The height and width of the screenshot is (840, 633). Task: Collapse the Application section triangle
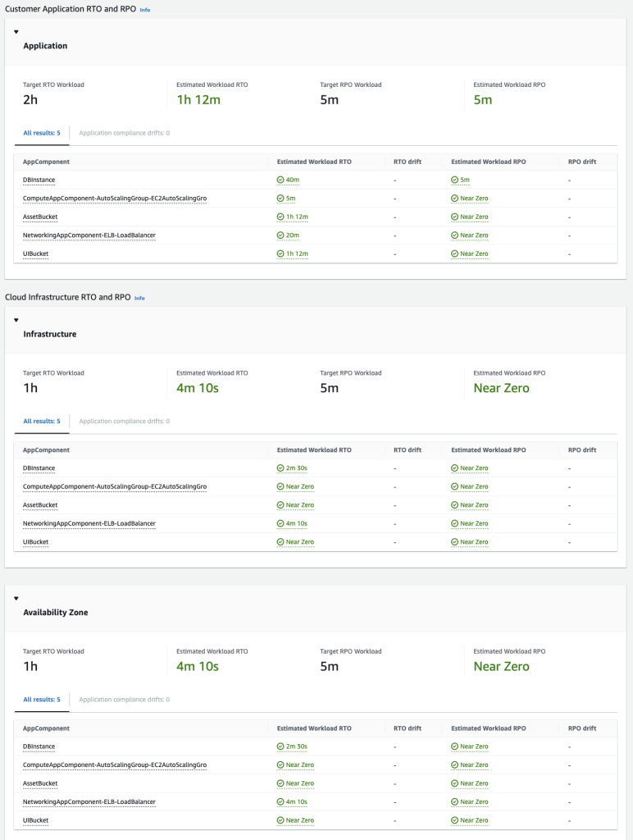[16, 32]
